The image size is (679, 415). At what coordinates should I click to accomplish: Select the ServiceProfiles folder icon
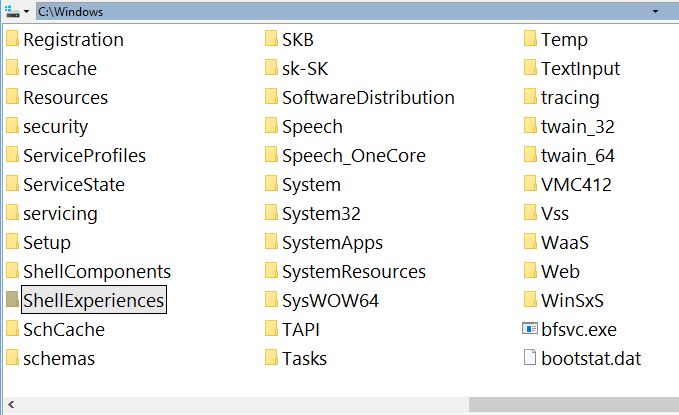[x=12, y=155]
